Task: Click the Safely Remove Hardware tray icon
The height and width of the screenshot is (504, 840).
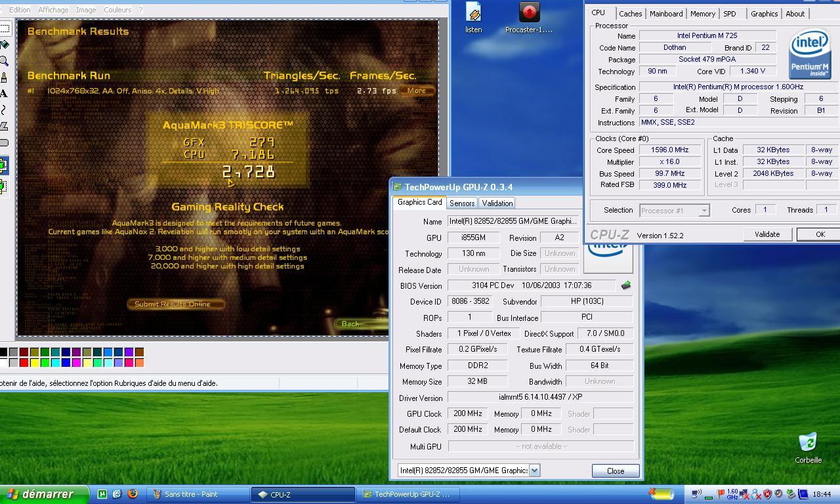Action: [790, 494]
